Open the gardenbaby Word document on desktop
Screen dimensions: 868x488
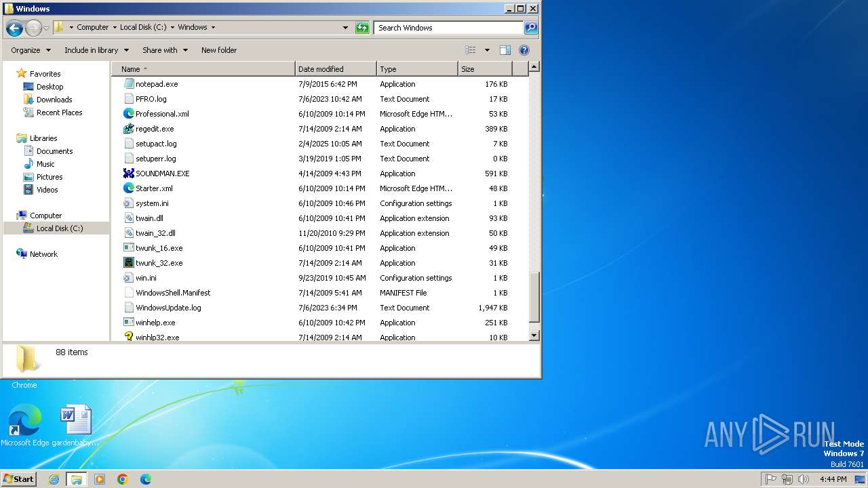(75, 426)
